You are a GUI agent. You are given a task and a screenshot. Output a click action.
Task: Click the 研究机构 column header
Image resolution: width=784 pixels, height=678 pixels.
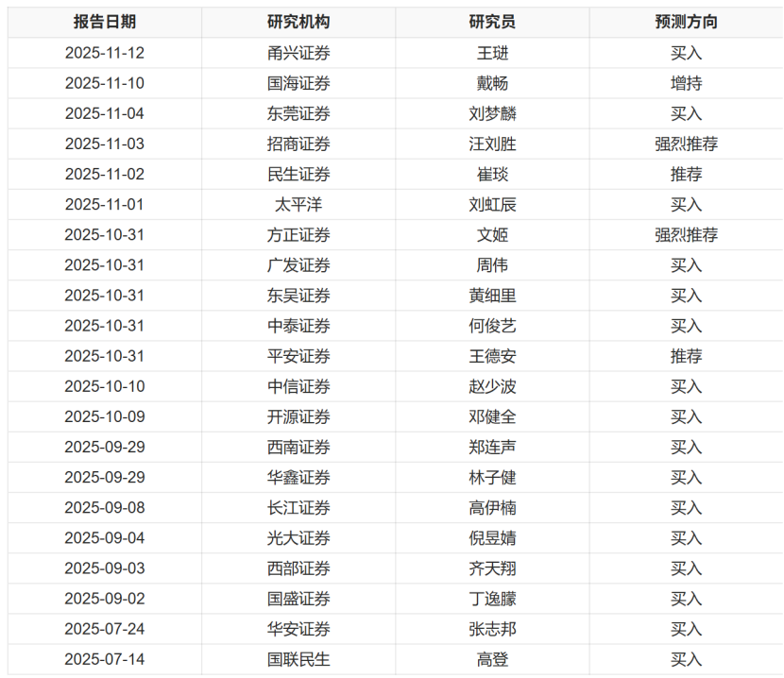click(x=298, y=23)
